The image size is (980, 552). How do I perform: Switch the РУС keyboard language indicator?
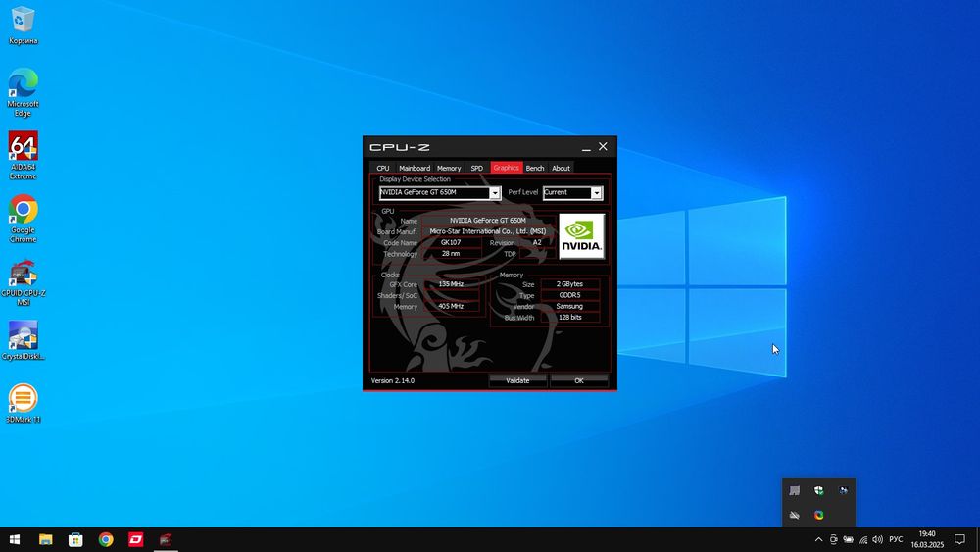896,539
